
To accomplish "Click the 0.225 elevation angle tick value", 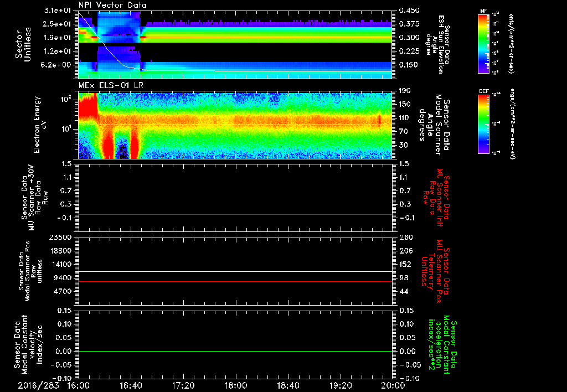I will pyautogui.click(x=410, y=51).
